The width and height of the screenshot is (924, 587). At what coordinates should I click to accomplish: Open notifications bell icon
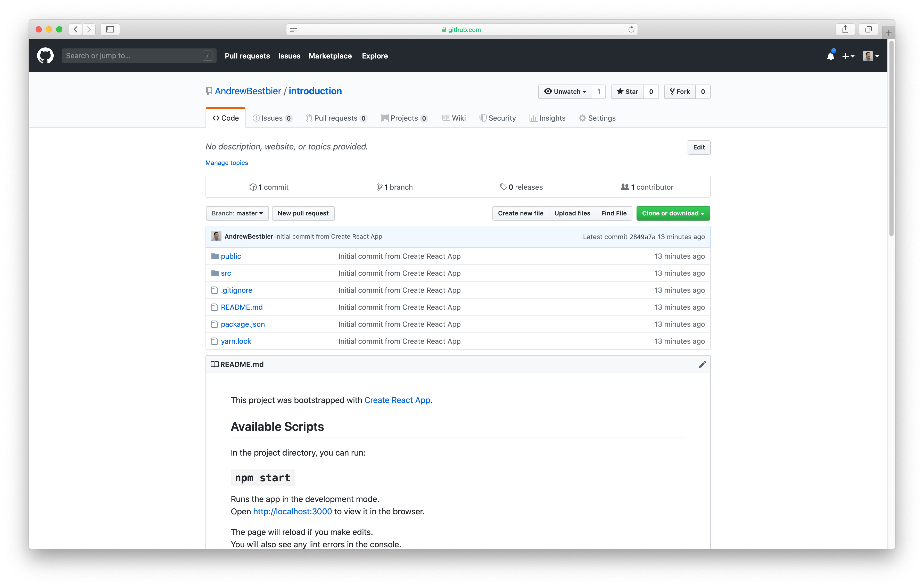(830, 56)
